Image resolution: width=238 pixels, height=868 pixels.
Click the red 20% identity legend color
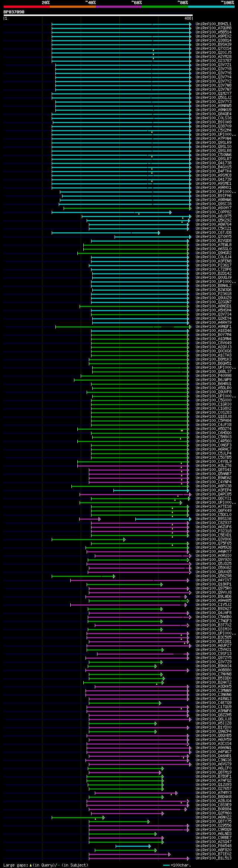point(27,7)
